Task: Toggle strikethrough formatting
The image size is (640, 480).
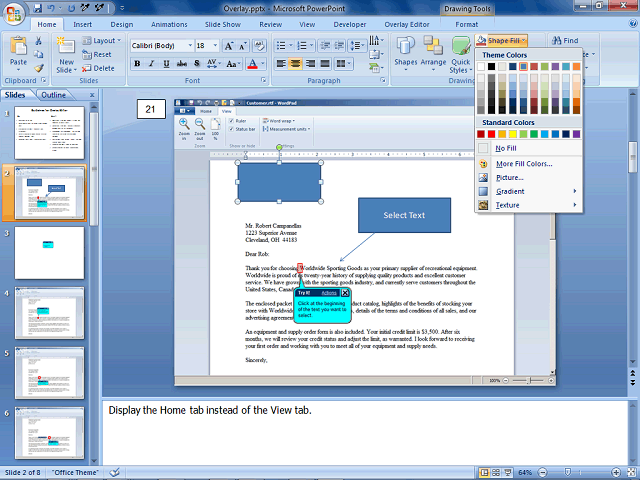Action: coord(182,64)
